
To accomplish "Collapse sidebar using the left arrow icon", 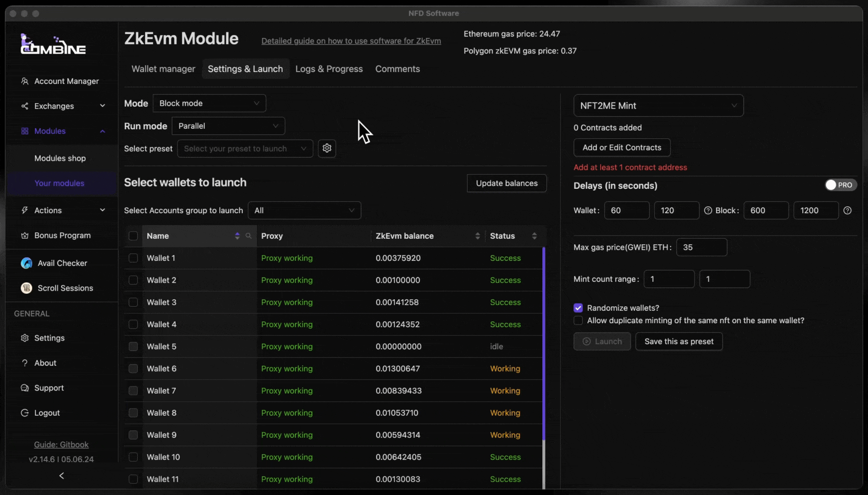I will (x=61, y=476).
